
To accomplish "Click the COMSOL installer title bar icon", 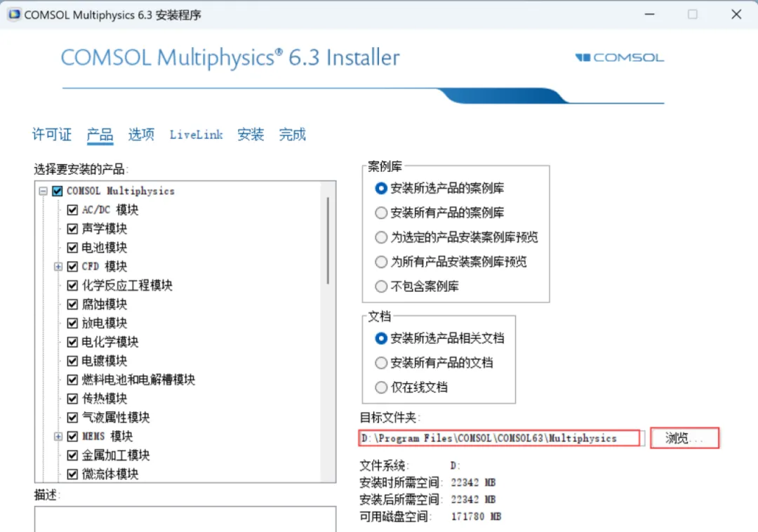I will pyautogui.click(x=15, y=15).
